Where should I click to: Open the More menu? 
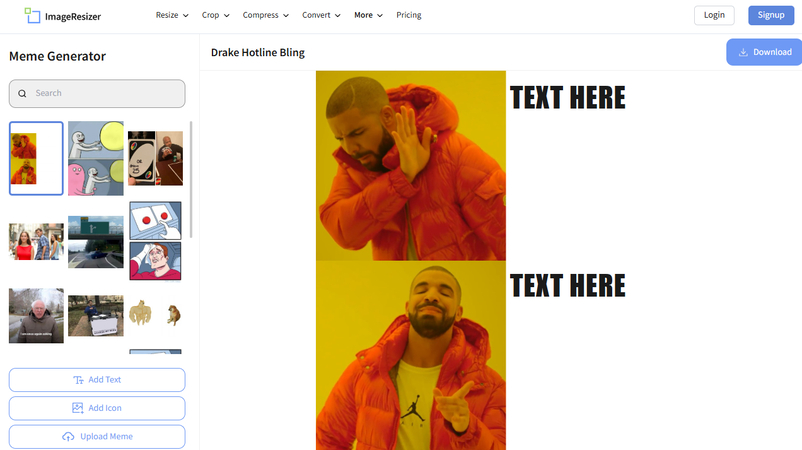pyautogui.click(x=368, y=15)
